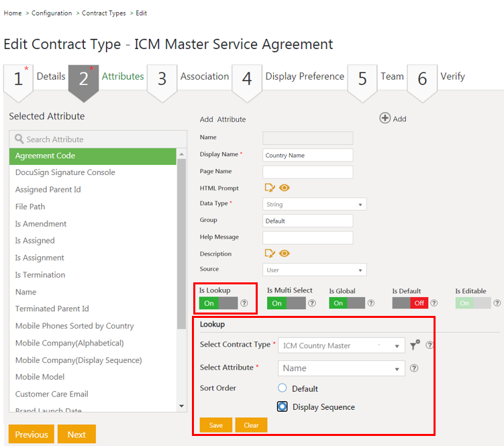This screenshot has width=504, height=446.
Task: Turn on the Is Default switch
Action: 410,303
